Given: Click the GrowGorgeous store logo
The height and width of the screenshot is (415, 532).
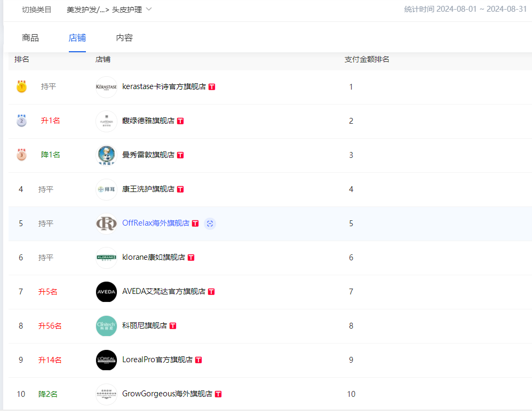Looking at the screenshot, I should coord(107,394).
